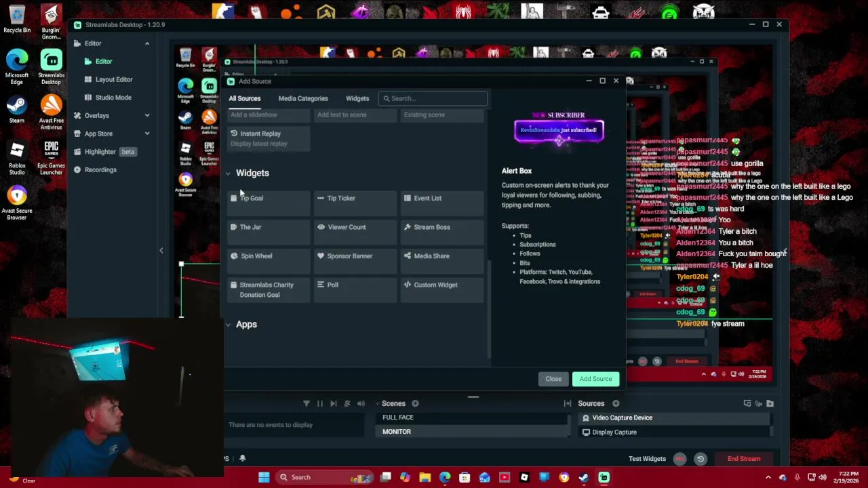Skip to next alert in events

334,404
